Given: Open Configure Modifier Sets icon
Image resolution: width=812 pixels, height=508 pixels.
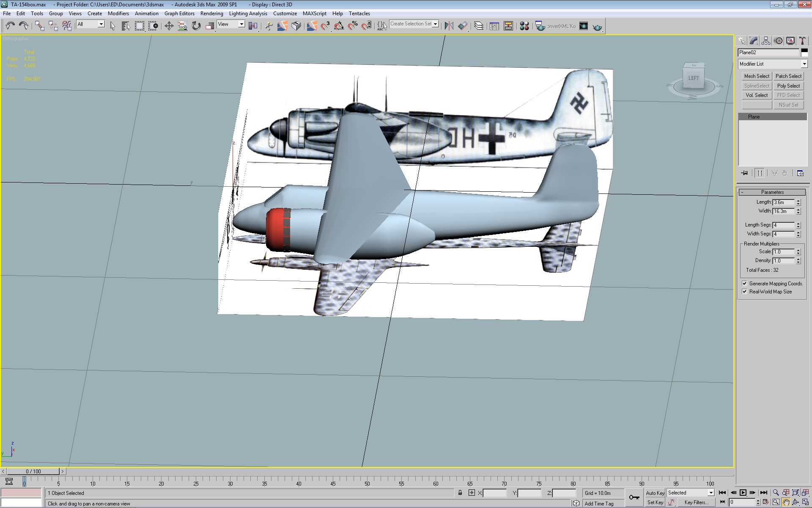Looking at the screenshot, I should (800, 173).
